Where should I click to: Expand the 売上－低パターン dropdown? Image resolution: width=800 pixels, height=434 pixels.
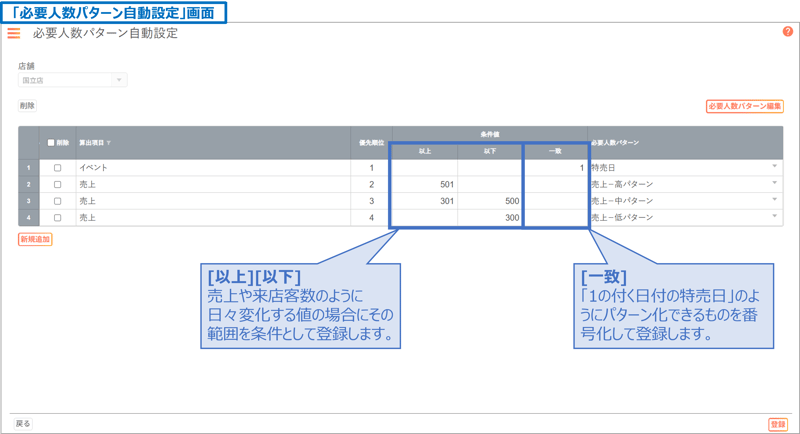tap(774, 217)
